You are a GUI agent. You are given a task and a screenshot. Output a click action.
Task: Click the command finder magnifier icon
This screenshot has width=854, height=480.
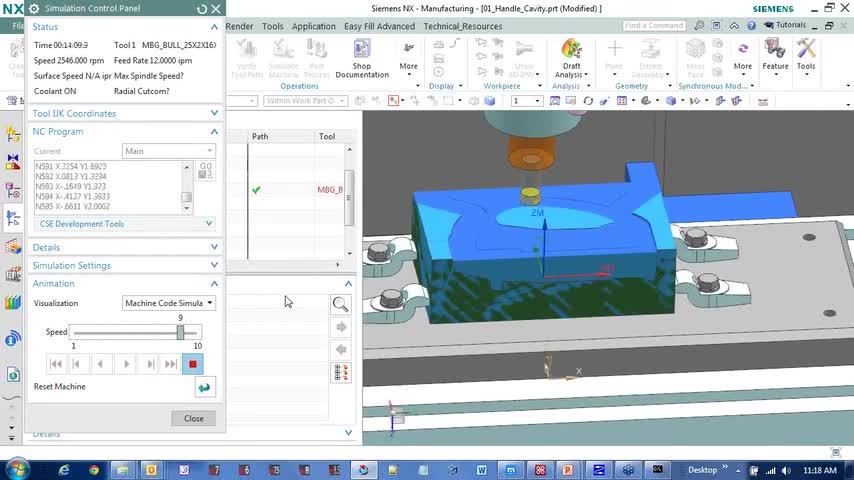click(699, 26)
